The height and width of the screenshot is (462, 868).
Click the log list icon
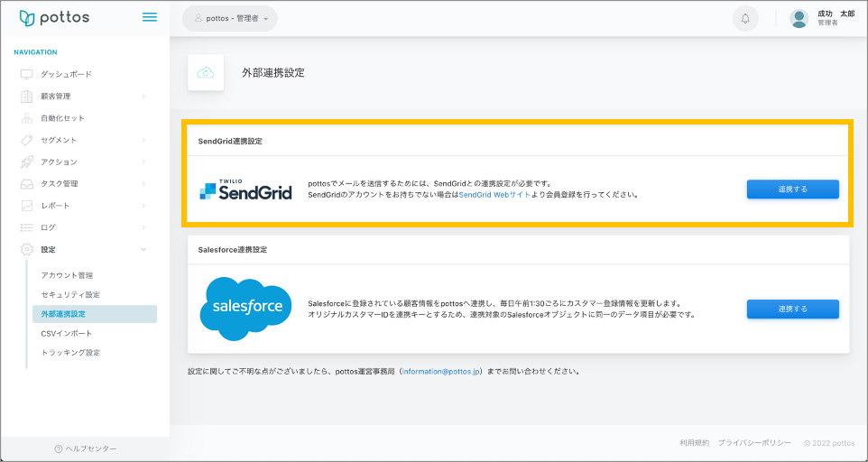[x=26, y=227]
